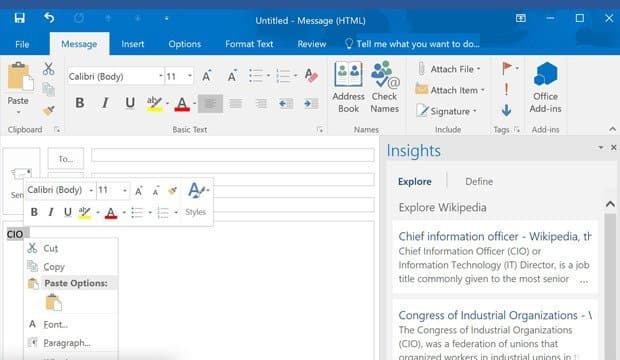This screenshot has width=620, height=360.
Task: Switch to the Insert tab
Action: [x=132, y=44]
